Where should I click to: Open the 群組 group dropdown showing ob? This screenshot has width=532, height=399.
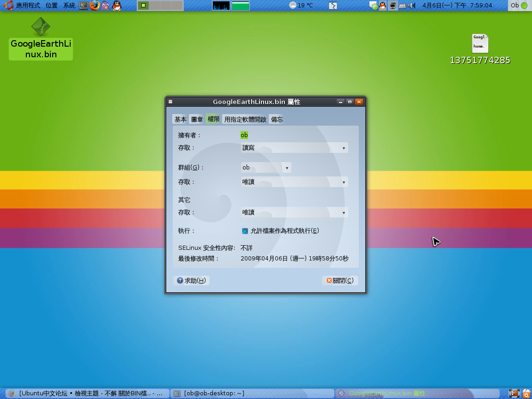coord(266,167)
